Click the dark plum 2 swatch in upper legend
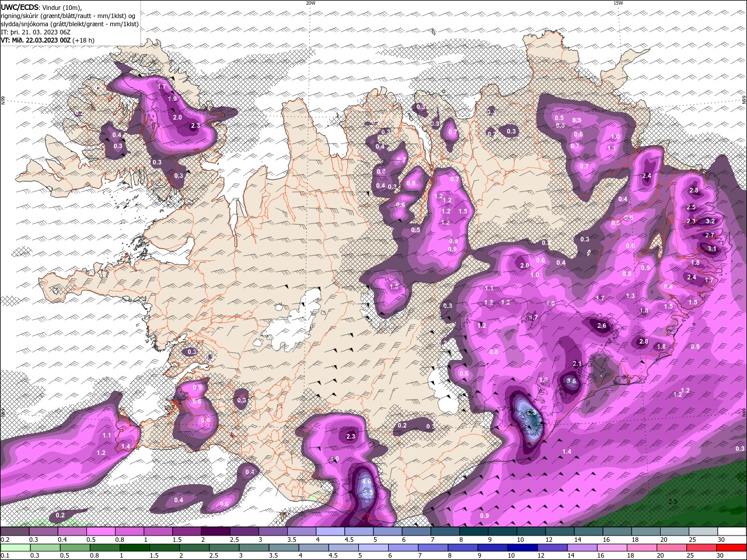The image size is (747, 560). (x=216, y=531)
